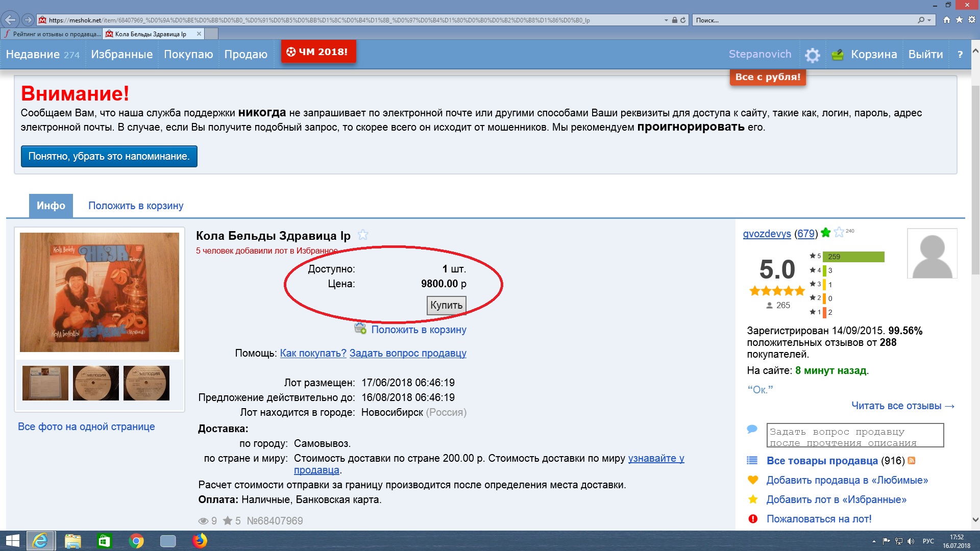Click the green 5-star rating bar

tap(853, 257)
